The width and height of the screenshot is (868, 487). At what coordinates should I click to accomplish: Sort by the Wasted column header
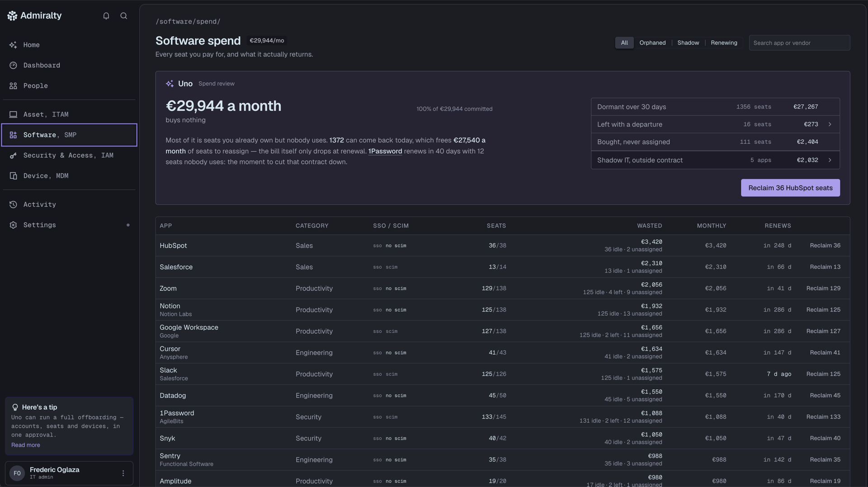[x=649, y=226]
